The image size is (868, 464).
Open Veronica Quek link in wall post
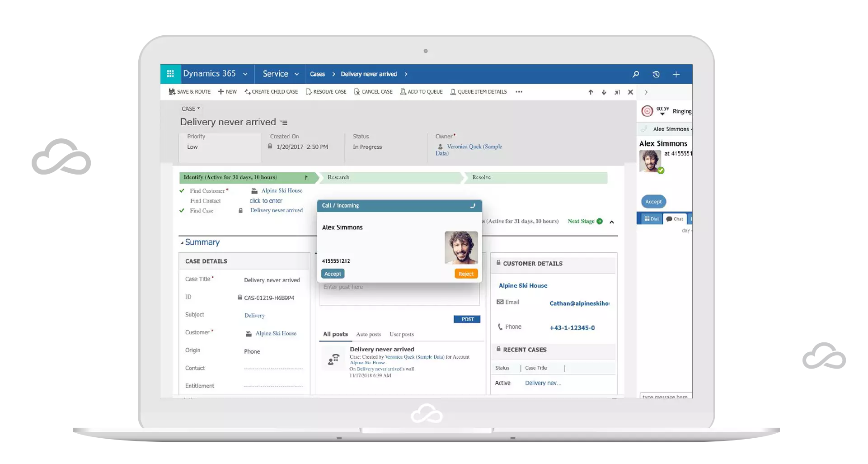414,357
